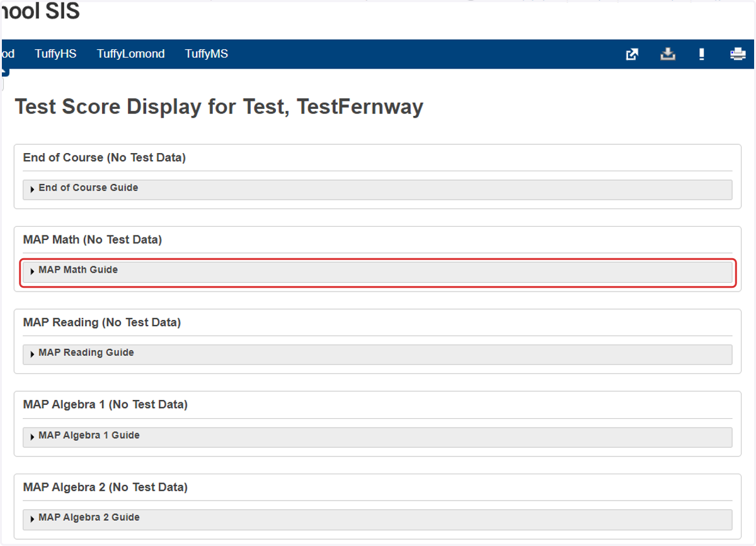Screen dimensions: 756x546
Task: Click the MAP Math (No Test Data) heading
Action: [93, 239]
